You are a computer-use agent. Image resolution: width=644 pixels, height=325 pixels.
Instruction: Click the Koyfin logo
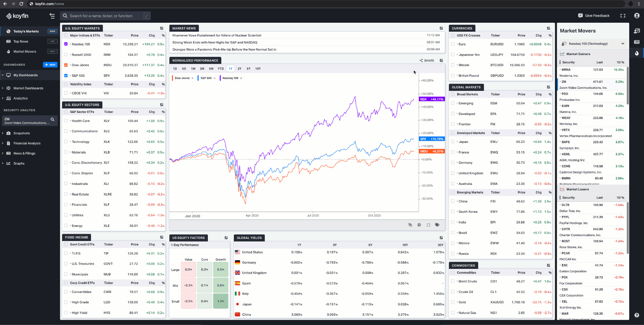click(17, 16)
